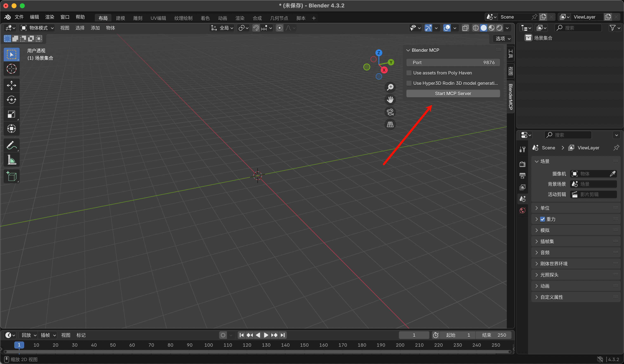
Task: Toggle X-ray display
Action: point(465,28)
